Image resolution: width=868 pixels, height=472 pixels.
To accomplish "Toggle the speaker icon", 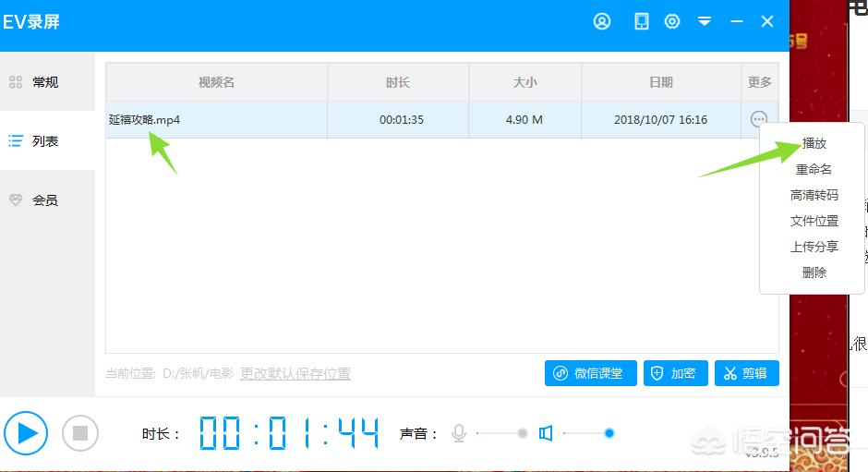I will (546, 433).
